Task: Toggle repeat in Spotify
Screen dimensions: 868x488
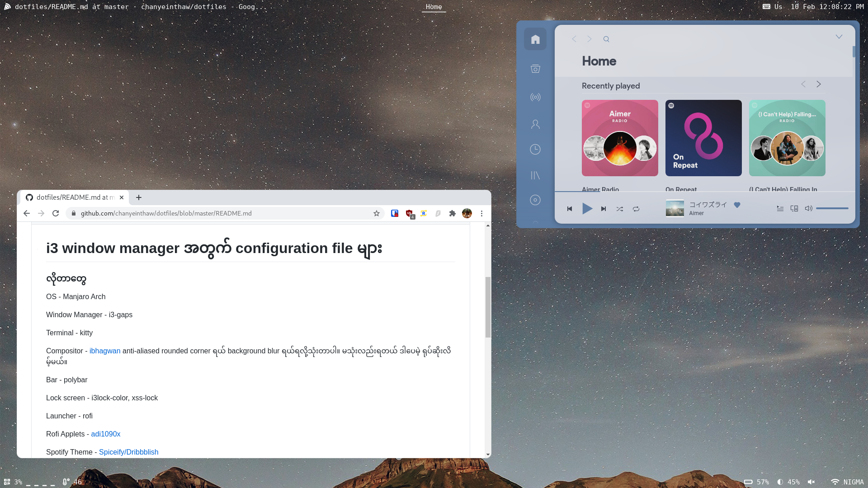Action: click(636, 209)
